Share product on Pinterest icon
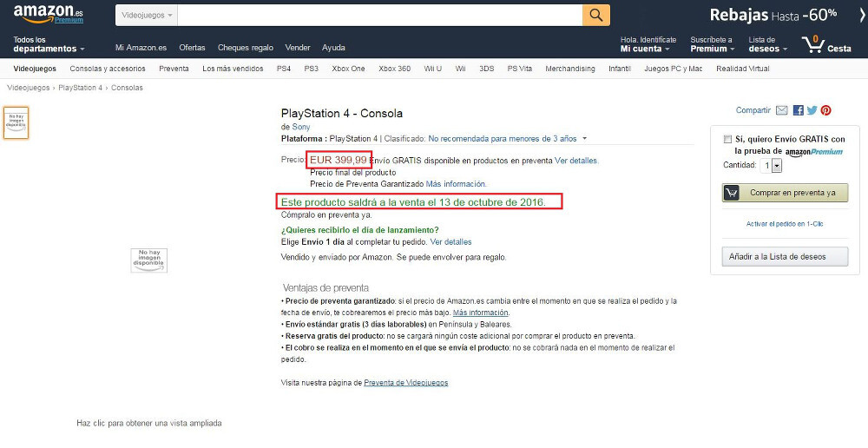868x448 pixels. [826, 110]
